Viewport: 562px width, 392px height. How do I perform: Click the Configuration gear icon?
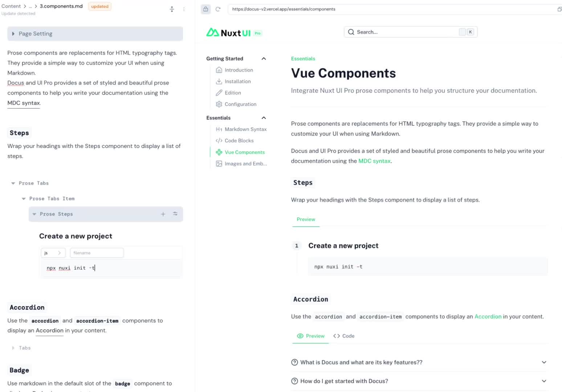point(219,104)
